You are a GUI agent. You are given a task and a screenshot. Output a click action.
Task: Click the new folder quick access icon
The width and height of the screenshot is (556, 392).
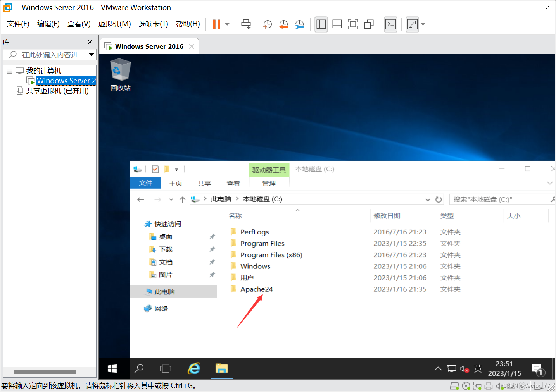pos(166,169)
